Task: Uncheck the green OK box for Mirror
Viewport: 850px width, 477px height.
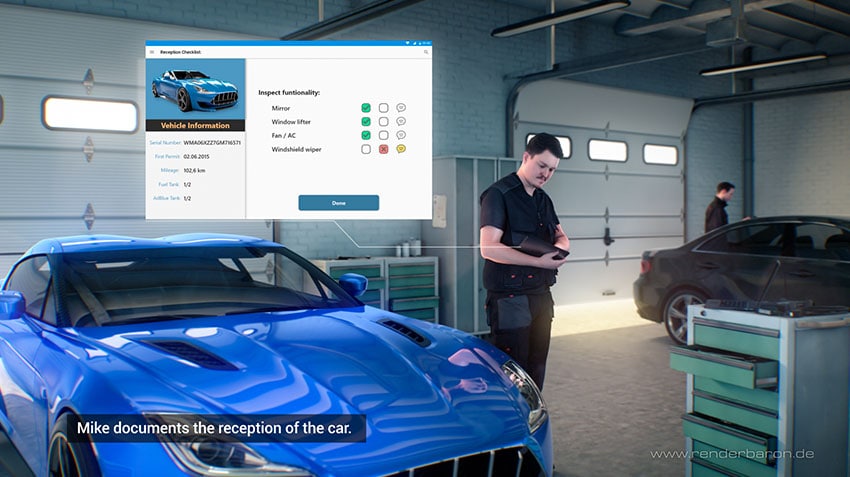Action: coord(366,108)
